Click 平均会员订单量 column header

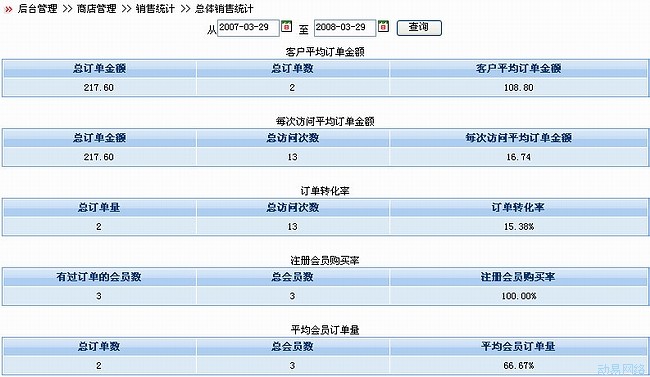point(518,346)
